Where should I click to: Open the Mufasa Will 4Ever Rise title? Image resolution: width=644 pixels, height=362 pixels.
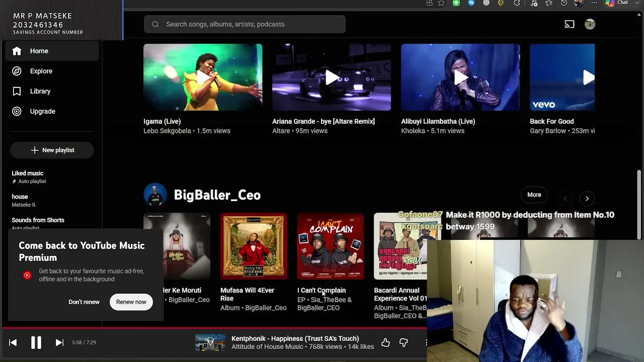(x=247, y=294)
